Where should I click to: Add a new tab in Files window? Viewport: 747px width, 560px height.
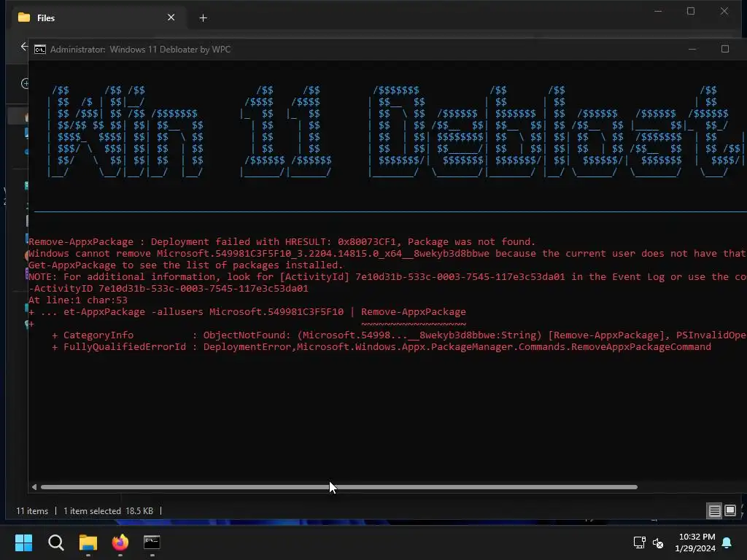click(203, 18)
